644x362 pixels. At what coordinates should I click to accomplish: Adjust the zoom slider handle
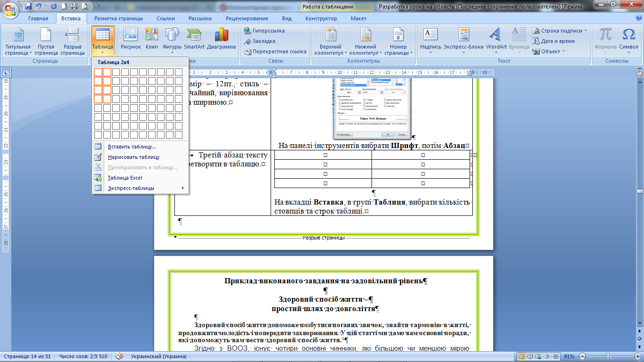click(608, 356)
